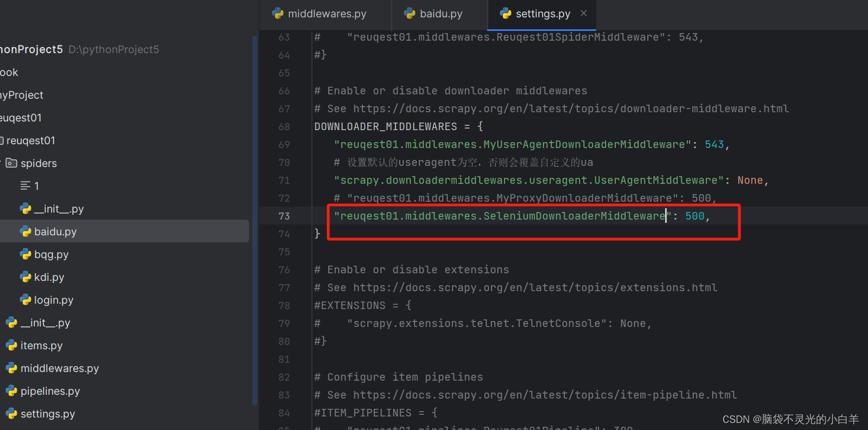The height and width of the screenshot is (430, 868).
Task: Open items.py in the project tree
Action: tap(41, 345)
